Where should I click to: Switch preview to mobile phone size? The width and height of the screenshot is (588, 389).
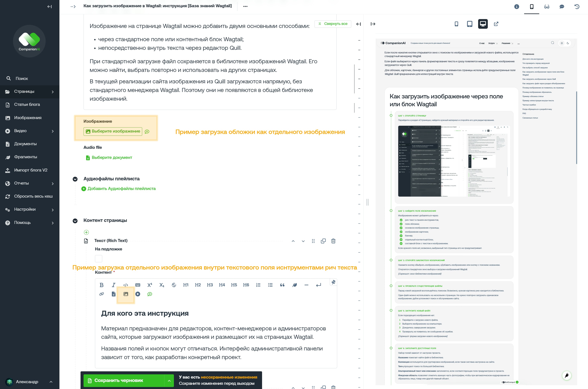pyautogui.click(x=456, y=24)
